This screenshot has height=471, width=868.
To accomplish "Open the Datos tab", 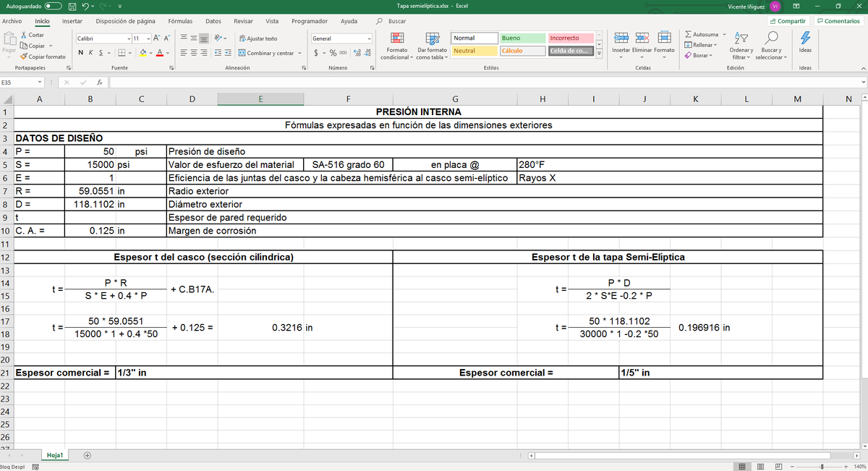I will click(213, 22).
